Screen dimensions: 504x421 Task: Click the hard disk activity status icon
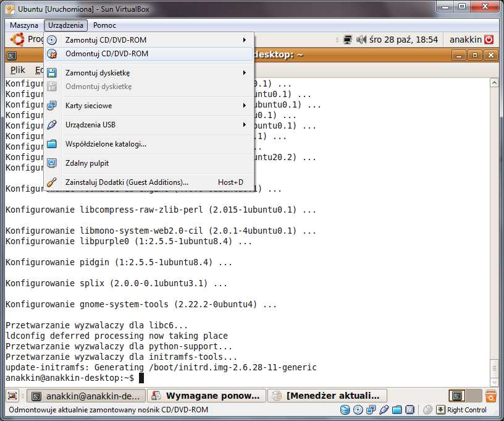tap(345, 410)
